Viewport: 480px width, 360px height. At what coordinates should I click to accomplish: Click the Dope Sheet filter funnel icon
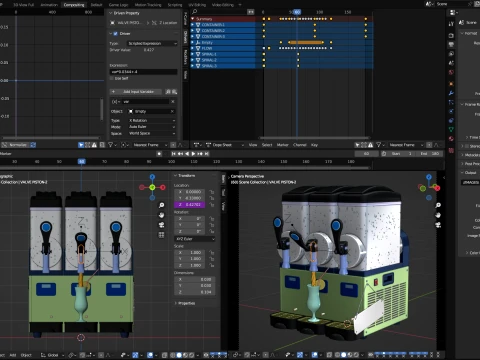click(378, 145)
